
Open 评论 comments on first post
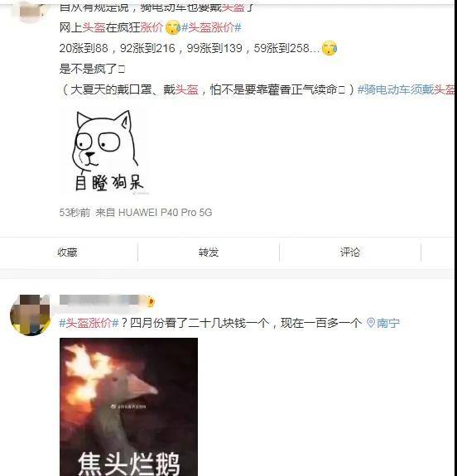pyautogui.click(x=350, y=252)
